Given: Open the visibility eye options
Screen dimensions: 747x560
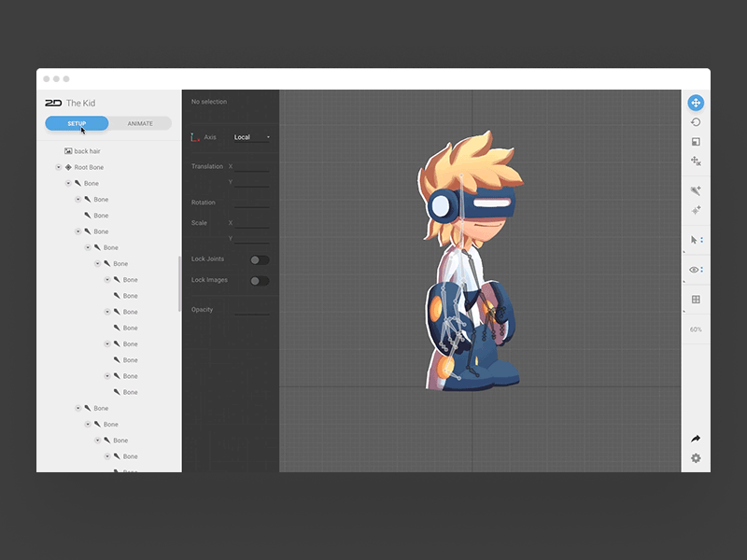Looking at the screenshot, I should pyautogui.click(x=696, y=270).
